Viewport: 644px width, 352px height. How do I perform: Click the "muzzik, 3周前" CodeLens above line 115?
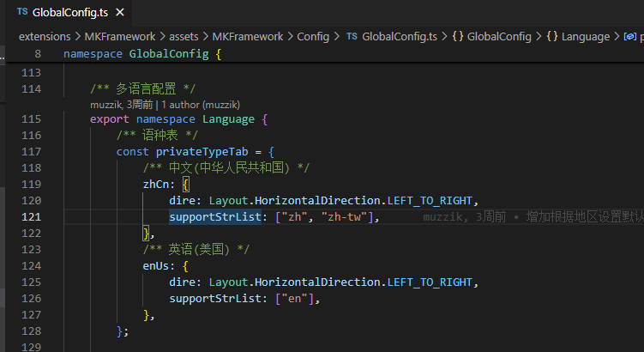pos(122,104)
